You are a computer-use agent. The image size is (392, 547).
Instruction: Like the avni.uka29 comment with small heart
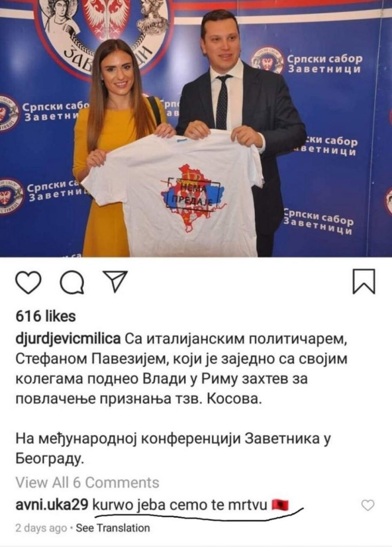point(367,505)
